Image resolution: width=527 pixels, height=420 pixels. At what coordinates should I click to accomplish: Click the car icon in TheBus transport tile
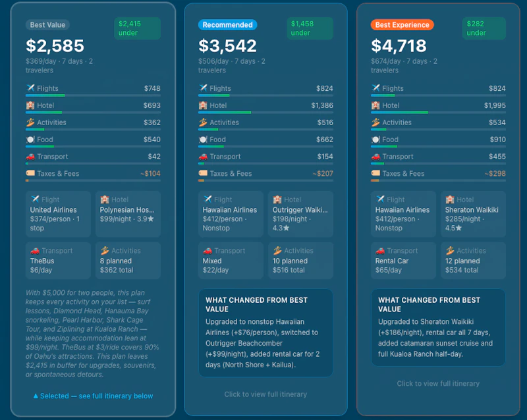point(35,251)
